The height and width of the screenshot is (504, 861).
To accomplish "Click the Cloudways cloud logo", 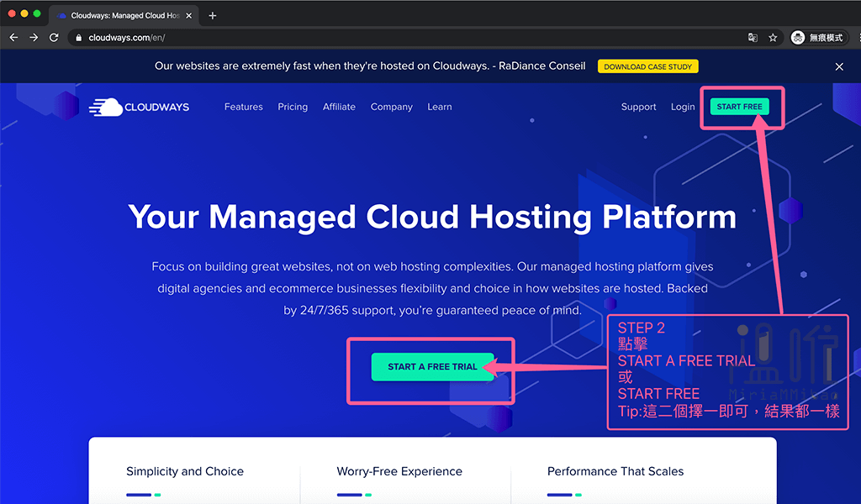I will pyautogui.click(x=105, y=107).
